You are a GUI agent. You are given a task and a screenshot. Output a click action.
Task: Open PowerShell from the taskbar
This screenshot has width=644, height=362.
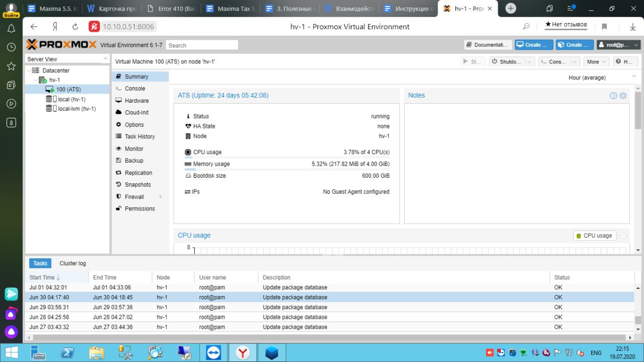68,352
